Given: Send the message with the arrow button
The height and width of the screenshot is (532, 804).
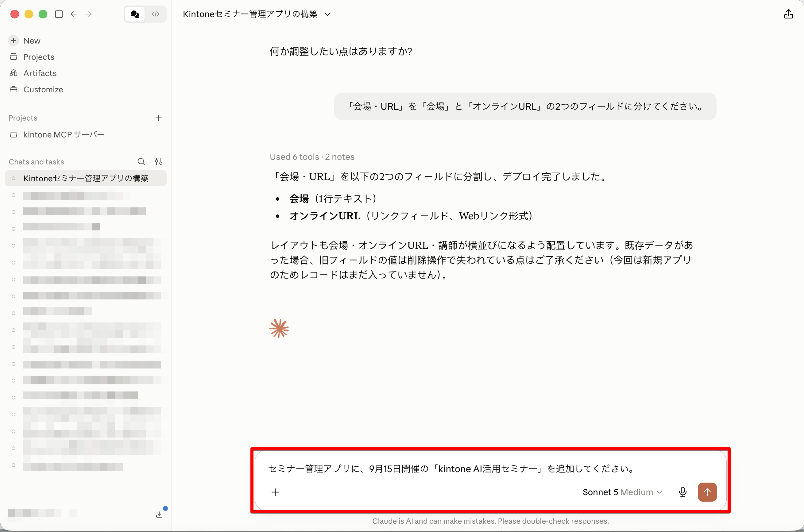Looking at the screenshot, I should point(707,492).
